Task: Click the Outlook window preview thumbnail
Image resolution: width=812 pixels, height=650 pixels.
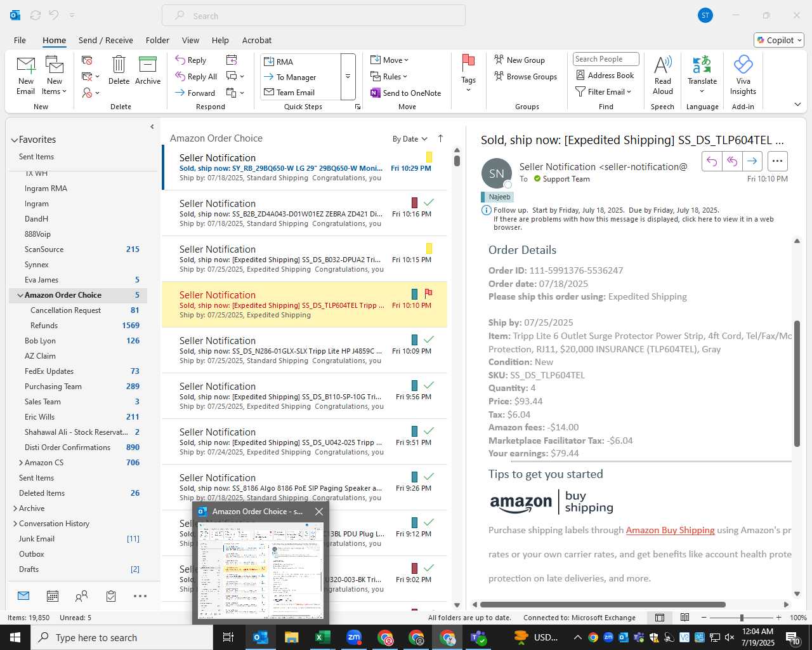Action: point(261,569)
